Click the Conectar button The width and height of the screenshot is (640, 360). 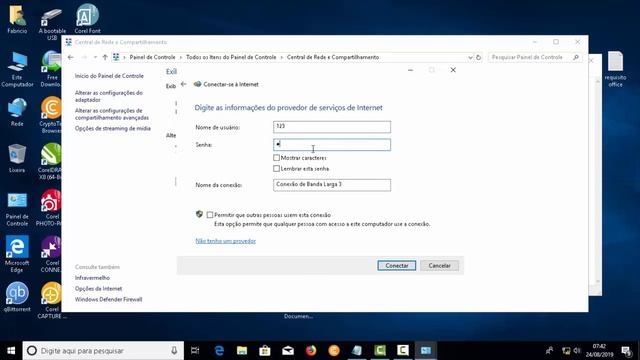[x=396, y=266]
